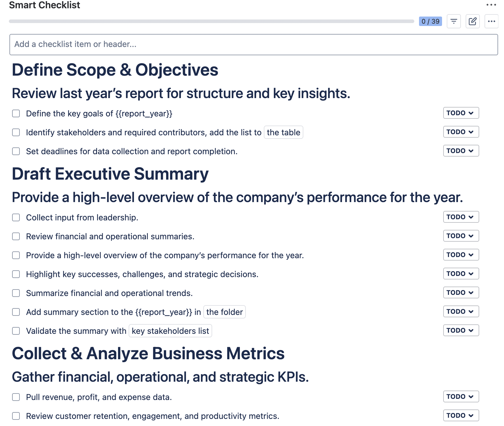
Task: Check 'Define the key goals' item
Action: point(16,113)
